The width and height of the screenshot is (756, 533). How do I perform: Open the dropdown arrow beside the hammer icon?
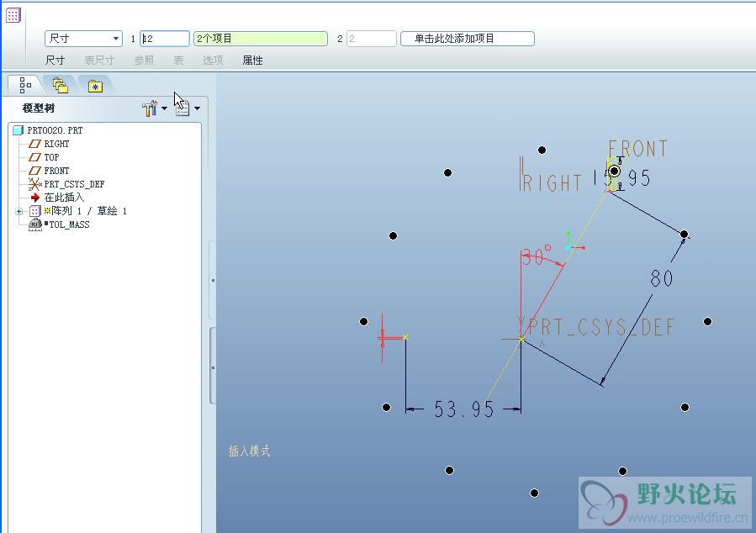click(165, 108)
